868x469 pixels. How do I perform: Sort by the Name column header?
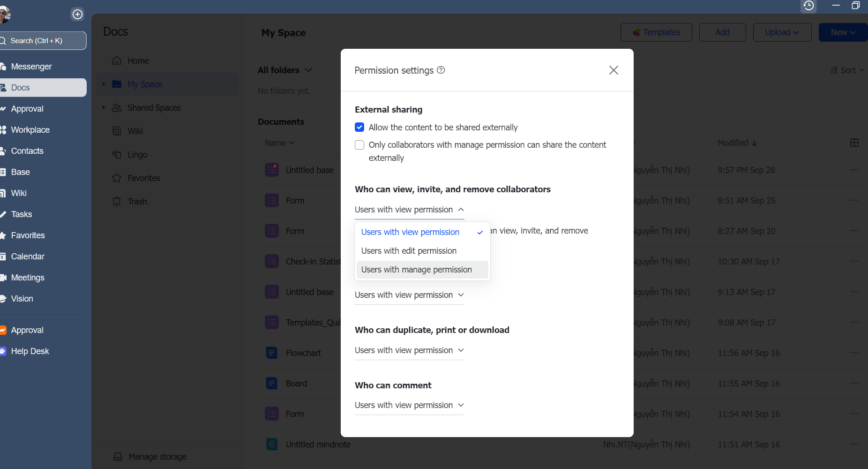(x=279, y=143)
